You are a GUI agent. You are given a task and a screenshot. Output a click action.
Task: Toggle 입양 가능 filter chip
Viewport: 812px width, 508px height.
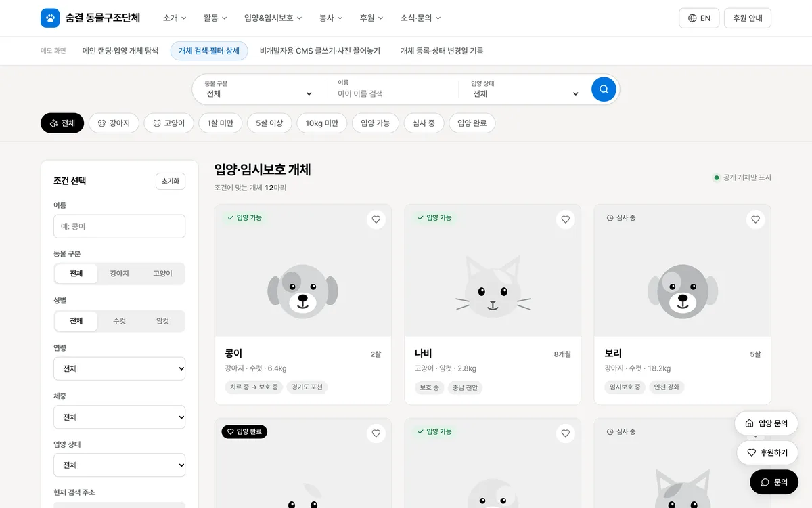376,123
